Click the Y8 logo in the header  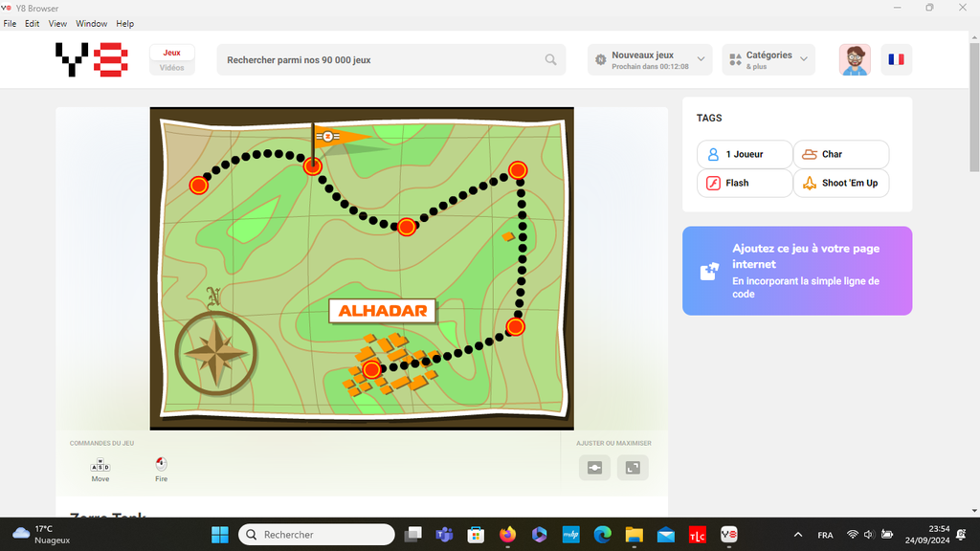92,59
